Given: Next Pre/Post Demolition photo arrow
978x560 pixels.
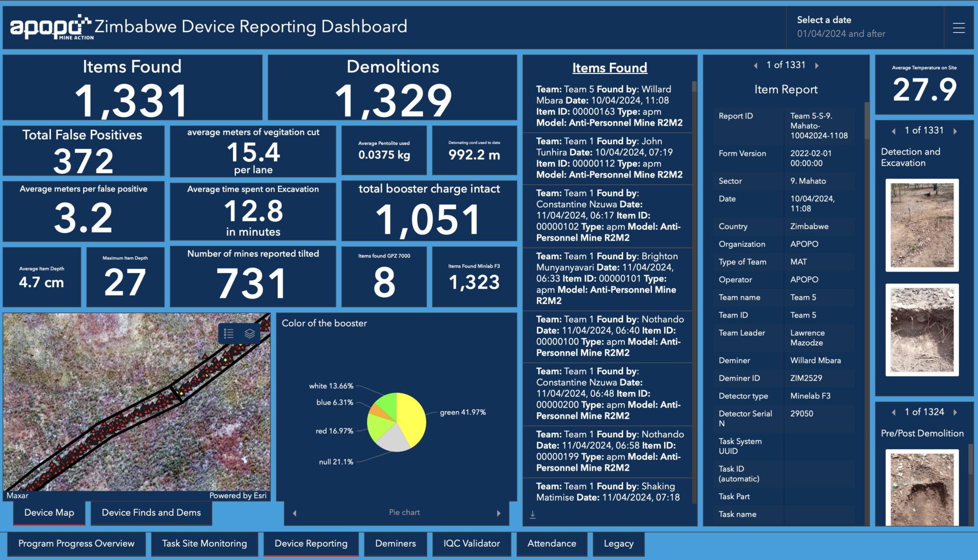Looking at the screenshot, I should (955, 412).
